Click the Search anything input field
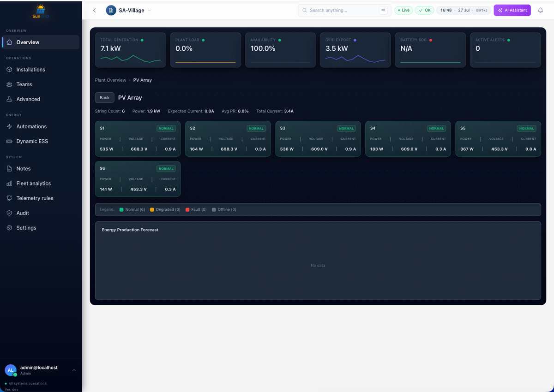The height and width of the screenshot is (392, 554). [344, 10]
